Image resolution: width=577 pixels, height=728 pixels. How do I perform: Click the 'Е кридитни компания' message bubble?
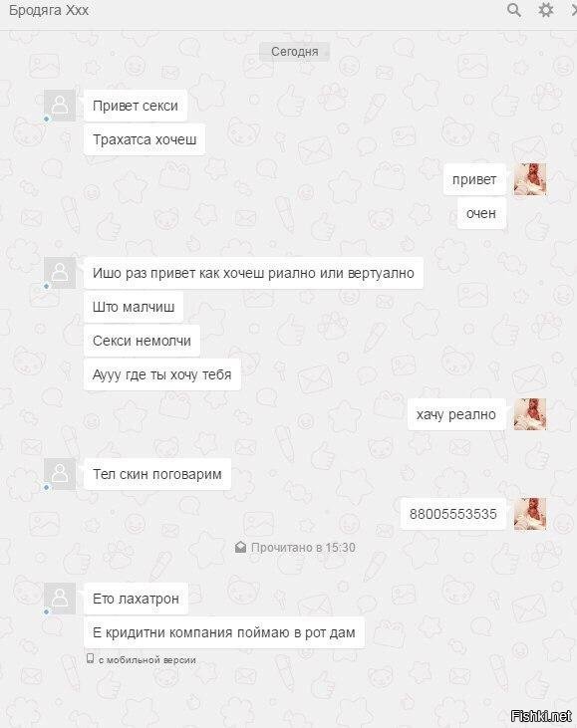click(x=224, y=632)
